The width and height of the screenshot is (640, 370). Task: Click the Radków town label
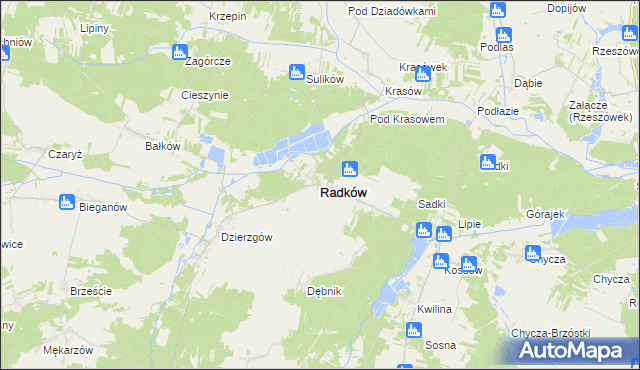(x=343, y=193)
